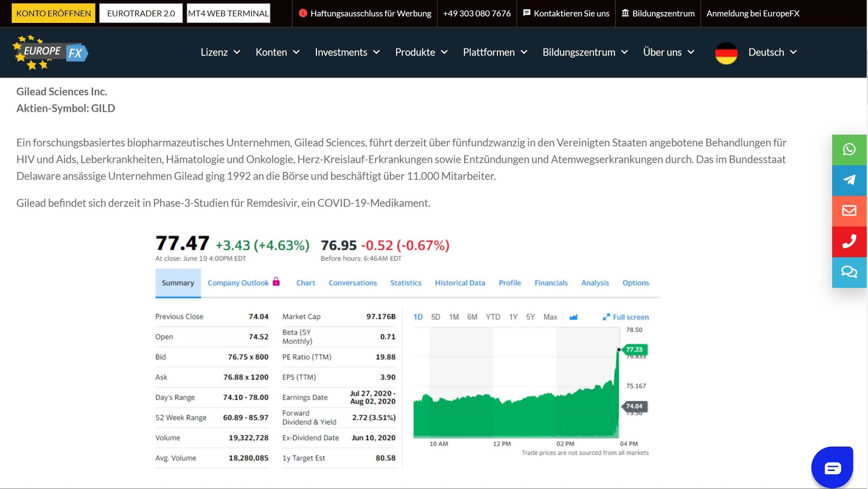868x489 pixels.
Task: Click the KONTO ERÖFFNEN button
Action: 53,13
